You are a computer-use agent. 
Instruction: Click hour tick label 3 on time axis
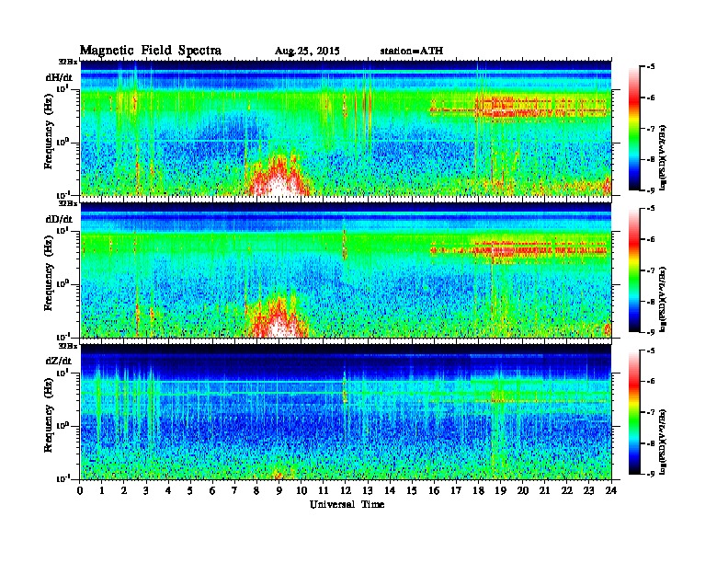pyautogui.click(x=146, y=490)
